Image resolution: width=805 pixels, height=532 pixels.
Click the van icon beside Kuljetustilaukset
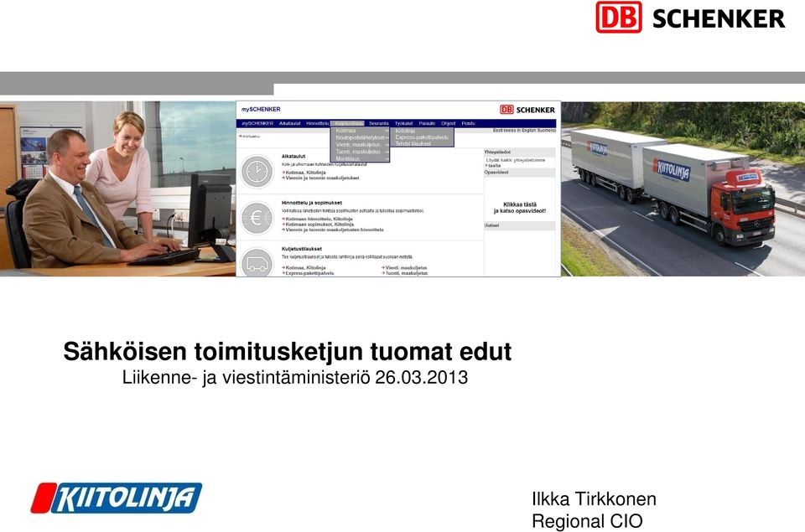tap(257, 263)
